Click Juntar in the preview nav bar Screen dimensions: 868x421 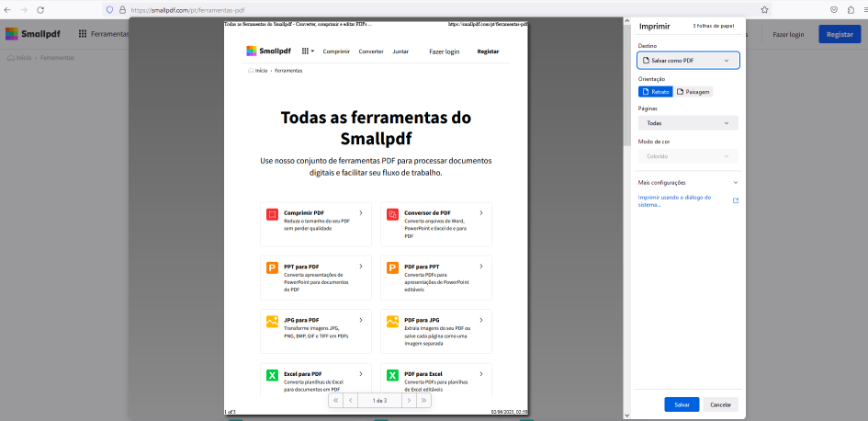pyautogui.click(x=400, y=51)
